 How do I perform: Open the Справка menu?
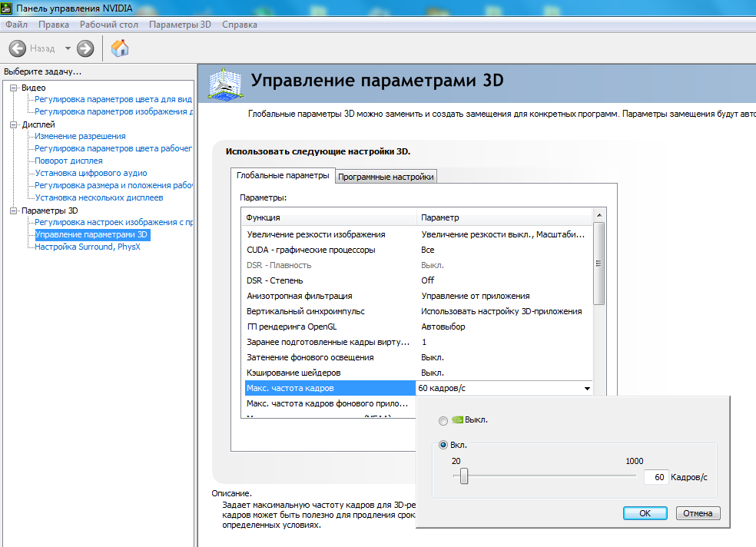tap(240, 25)
